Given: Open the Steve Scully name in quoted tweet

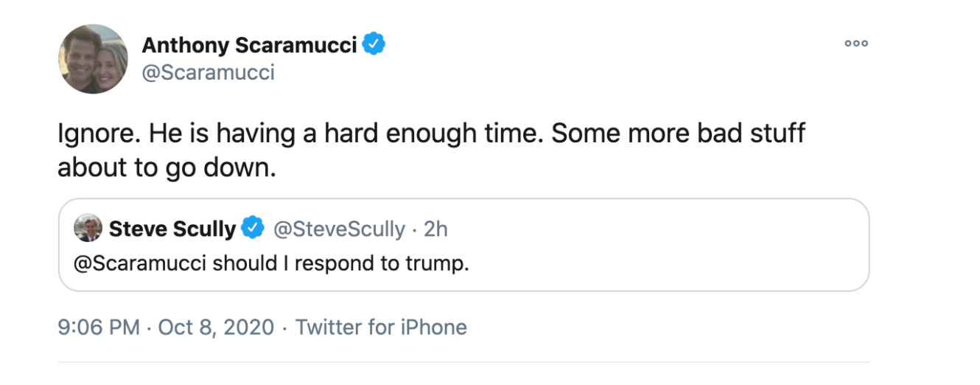Looking at the screenshot, I should (x=172, y=229).
